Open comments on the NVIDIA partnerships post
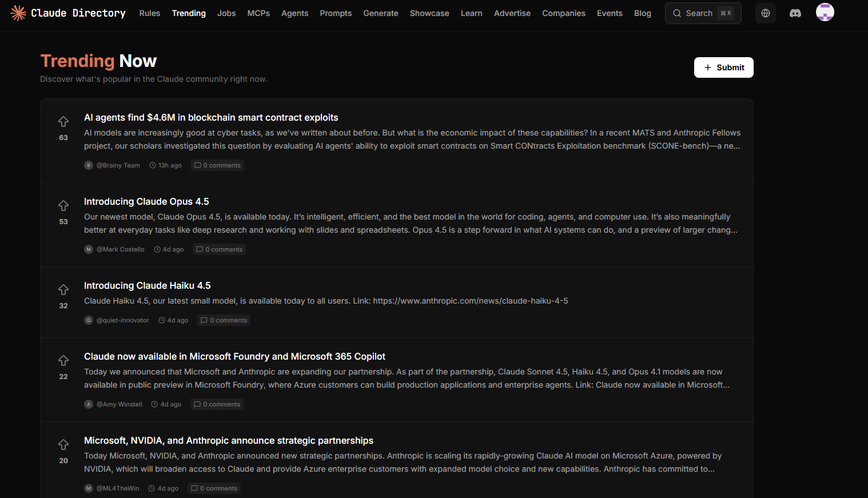 click(214, 488)
